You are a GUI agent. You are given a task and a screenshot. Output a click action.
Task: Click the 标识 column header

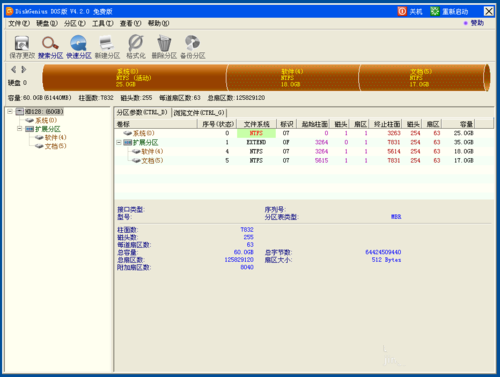[287, 124]
